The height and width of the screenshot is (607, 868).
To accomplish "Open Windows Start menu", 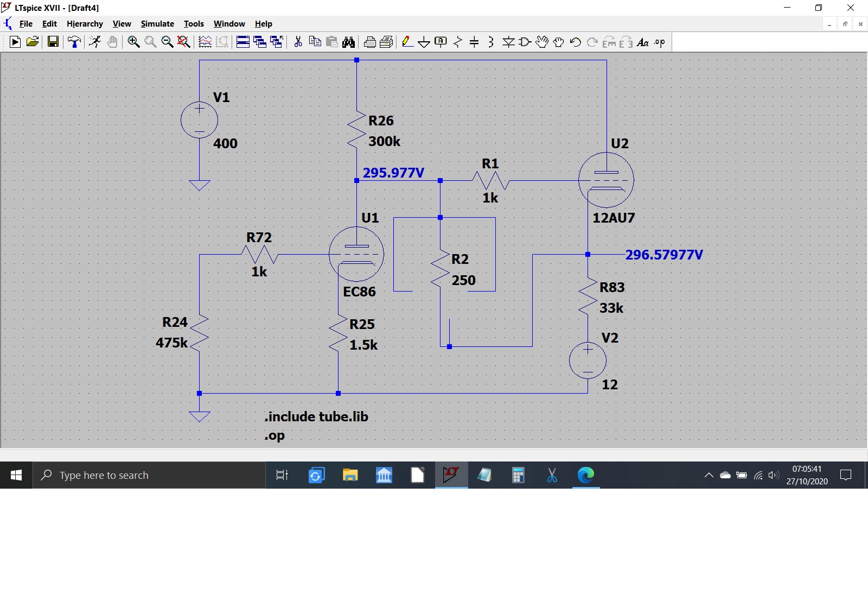I will pos(16,475).
